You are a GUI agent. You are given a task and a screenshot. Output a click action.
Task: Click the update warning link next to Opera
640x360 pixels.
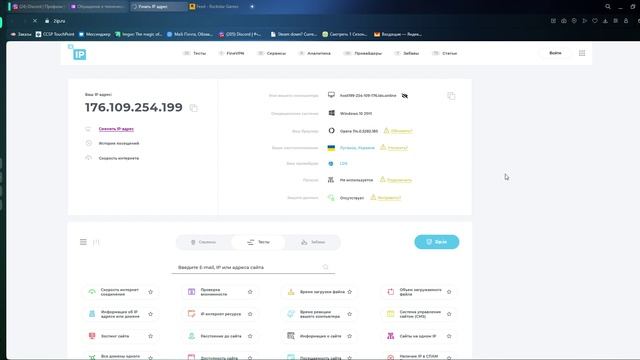coord(402,131)
